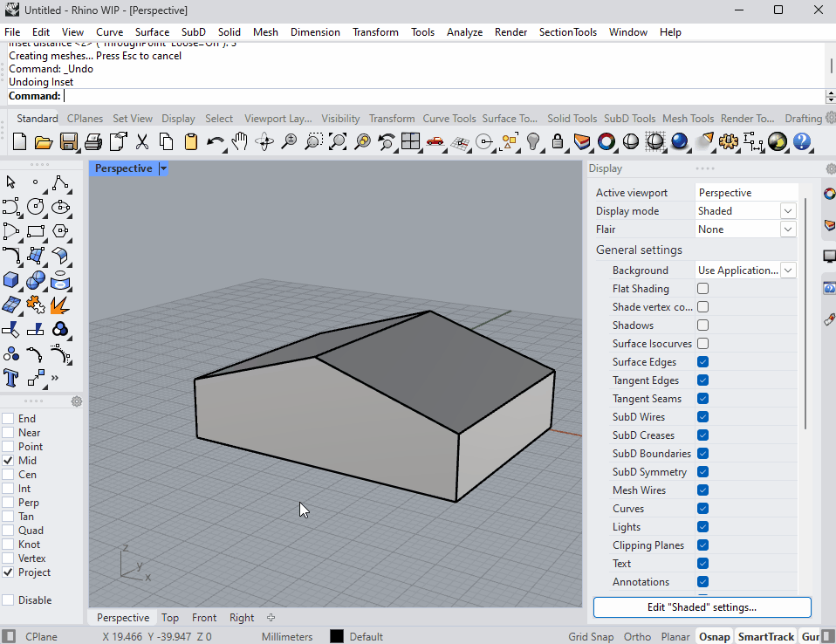The width and height of the screenshot is (836, 644).
Task: Click the Edit "Shaded" settings button
Action: 702,607
